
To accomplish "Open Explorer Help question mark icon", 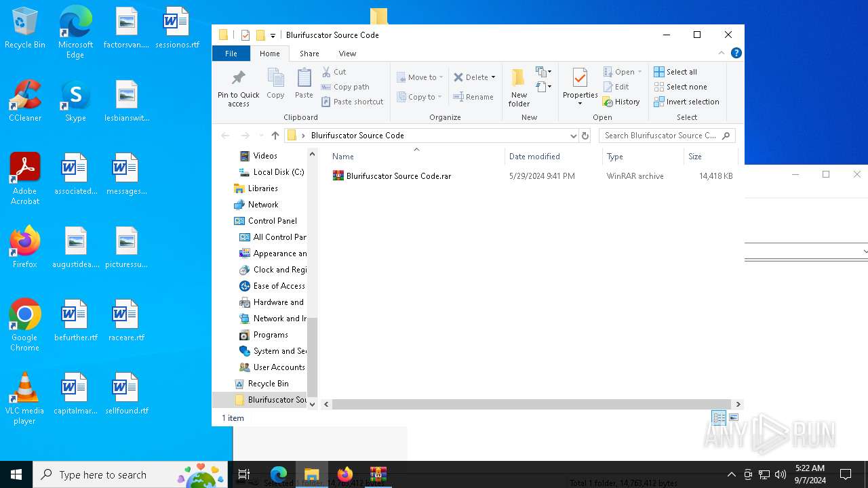I will pyautogui.click(x=736, y=54).
